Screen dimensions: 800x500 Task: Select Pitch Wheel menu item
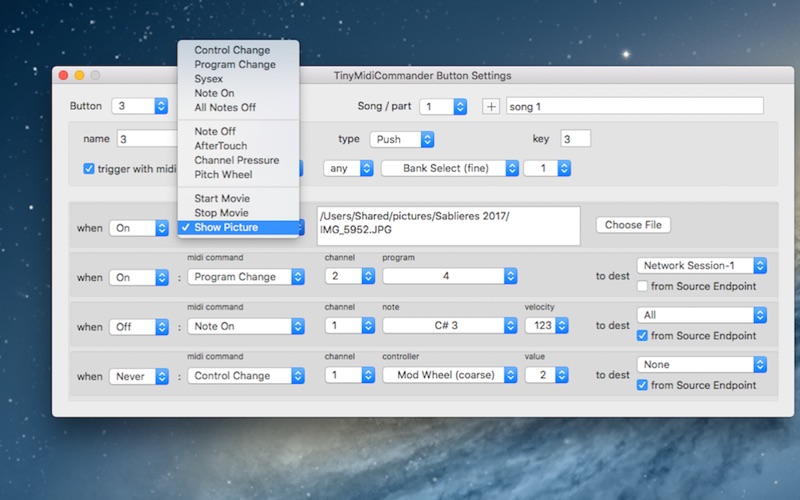(238, 174)
